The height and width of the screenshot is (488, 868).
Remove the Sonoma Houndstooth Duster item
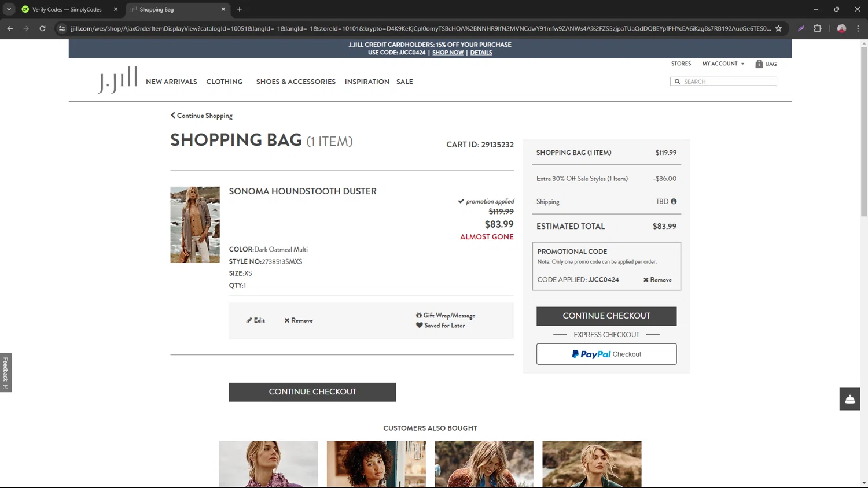click(x=299, y=320)
